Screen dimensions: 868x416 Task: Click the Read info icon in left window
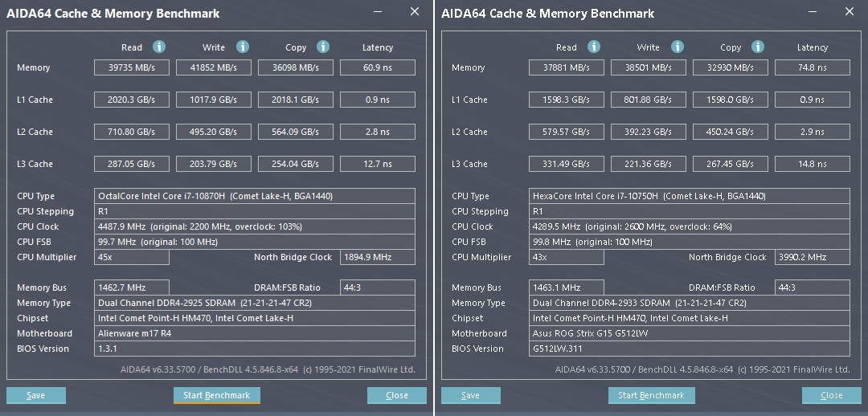pyautogui.click(x=159, y=47)
